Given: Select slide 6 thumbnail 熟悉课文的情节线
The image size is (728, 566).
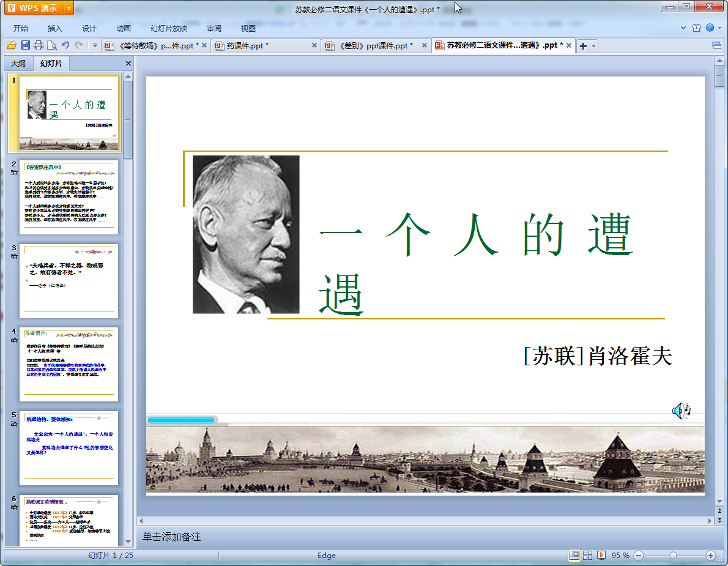Looking at the screenshot, I should [69, 521].
